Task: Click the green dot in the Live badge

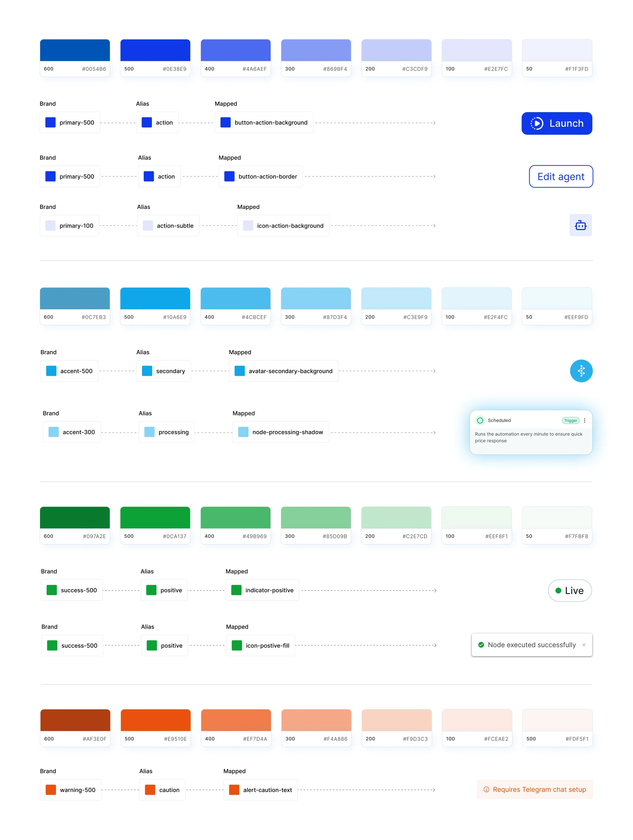Action: pos(558,591)
